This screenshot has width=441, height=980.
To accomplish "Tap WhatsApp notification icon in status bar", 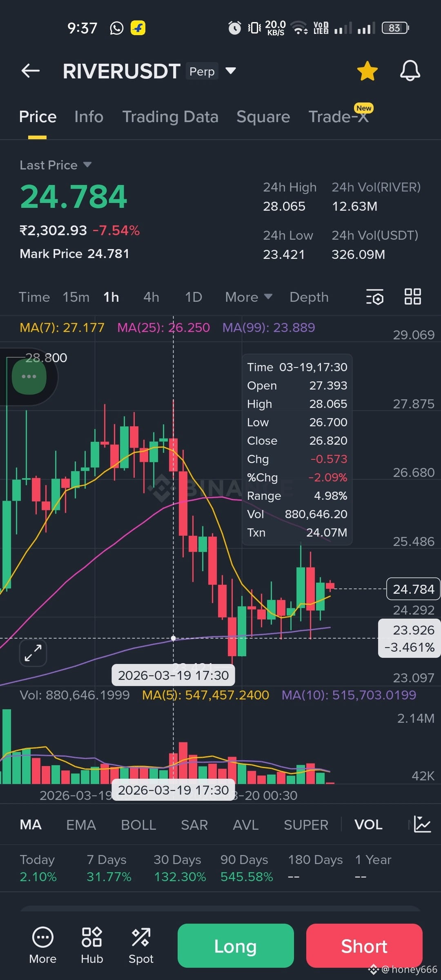I will pos(117,28).
